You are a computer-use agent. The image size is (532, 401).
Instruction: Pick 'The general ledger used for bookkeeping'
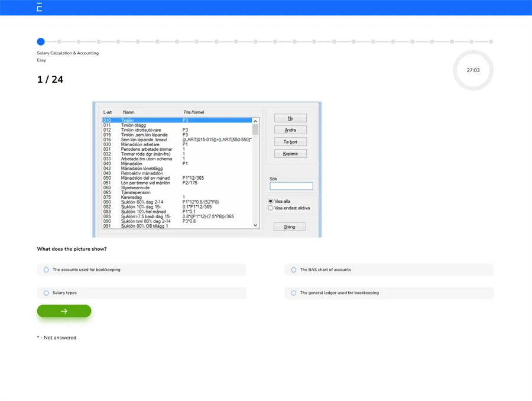pyautogui.click(x=294, y=293)
